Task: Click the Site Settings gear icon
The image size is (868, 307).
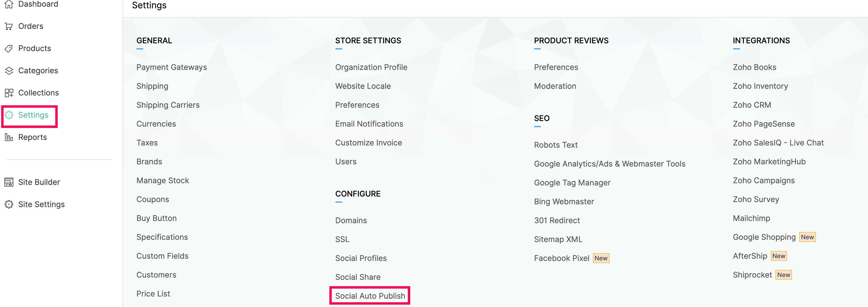Action: coord(9,205)
